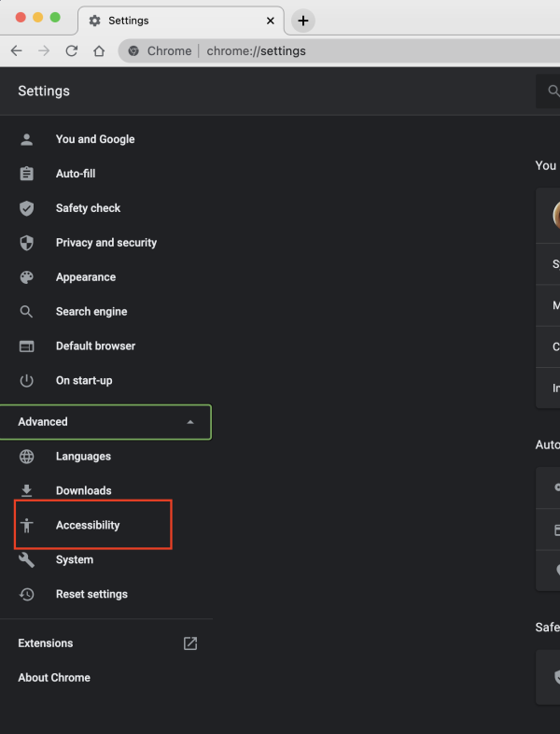
Task: Go to Downloads settings
Action: 83,491
